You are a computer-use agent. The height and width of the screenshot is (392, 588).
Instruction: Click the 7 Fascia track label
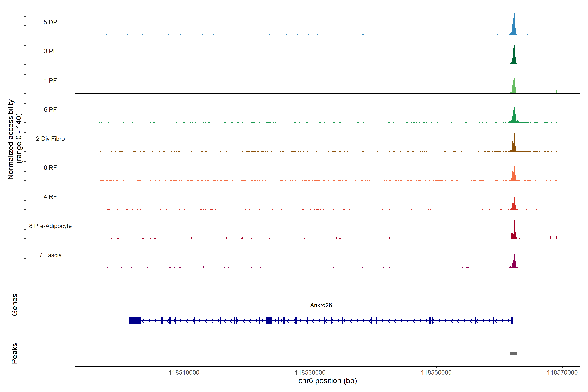pos(50,255)
